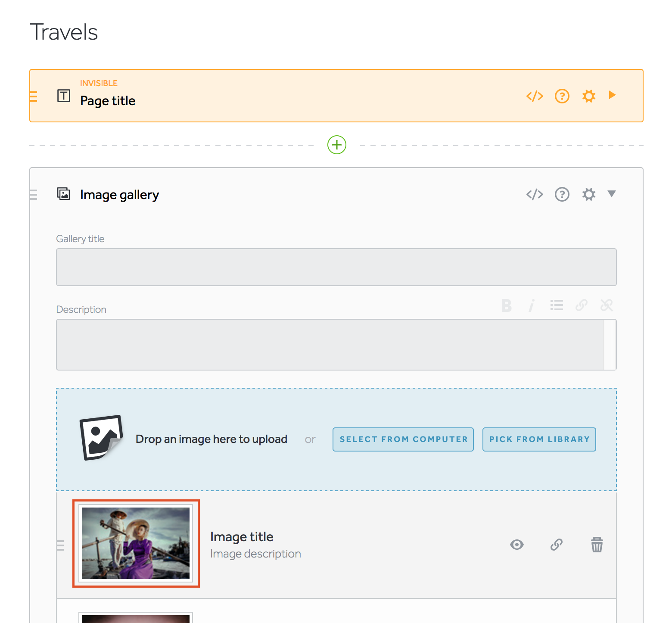Expand the Page title block
672x623 pixels.
pos(612,95)
